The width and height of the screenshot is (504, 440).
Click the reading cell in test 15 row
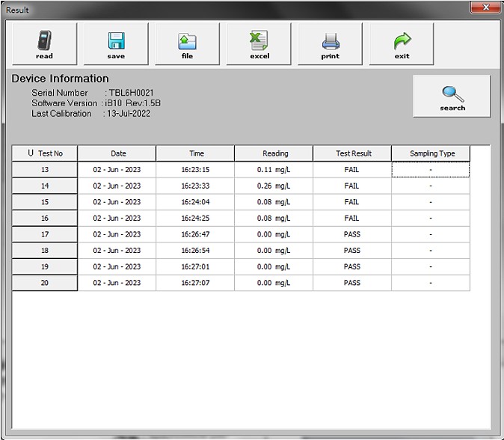274,202
